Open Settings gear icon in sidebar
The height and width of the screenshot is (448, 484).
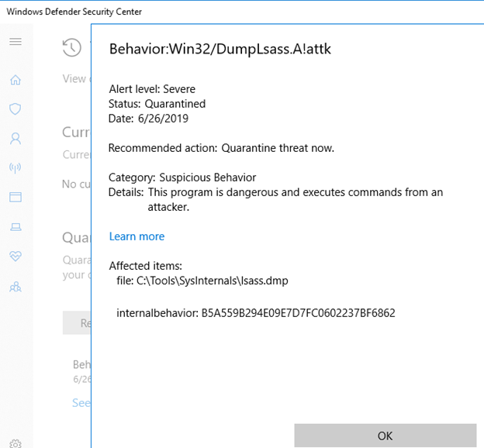click(16, 443)
